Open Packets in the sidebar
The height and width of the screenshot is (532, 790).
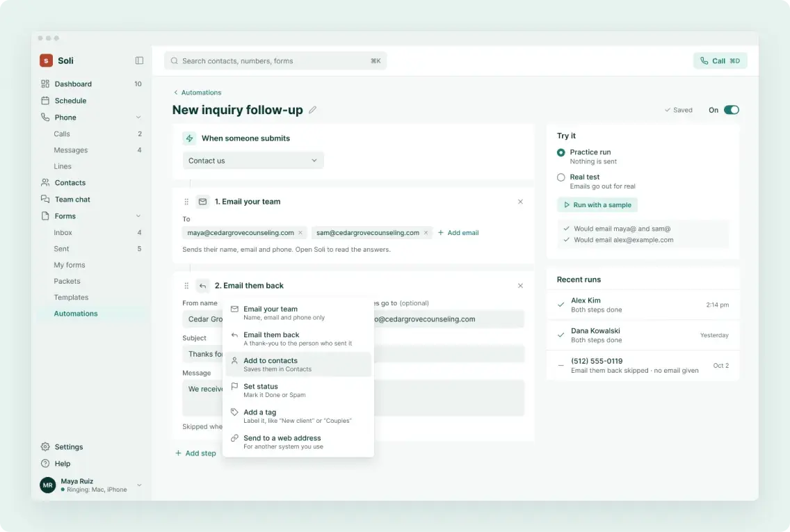pyautogui.click(x=91, y=281)
